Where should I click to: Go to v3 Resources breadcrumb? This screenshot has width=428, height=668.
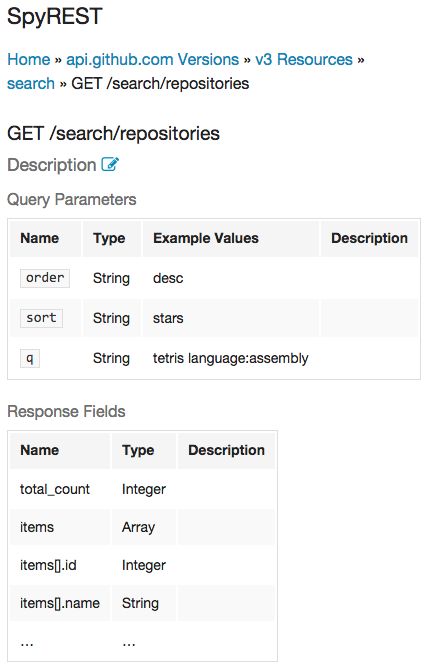pos(304,59)
